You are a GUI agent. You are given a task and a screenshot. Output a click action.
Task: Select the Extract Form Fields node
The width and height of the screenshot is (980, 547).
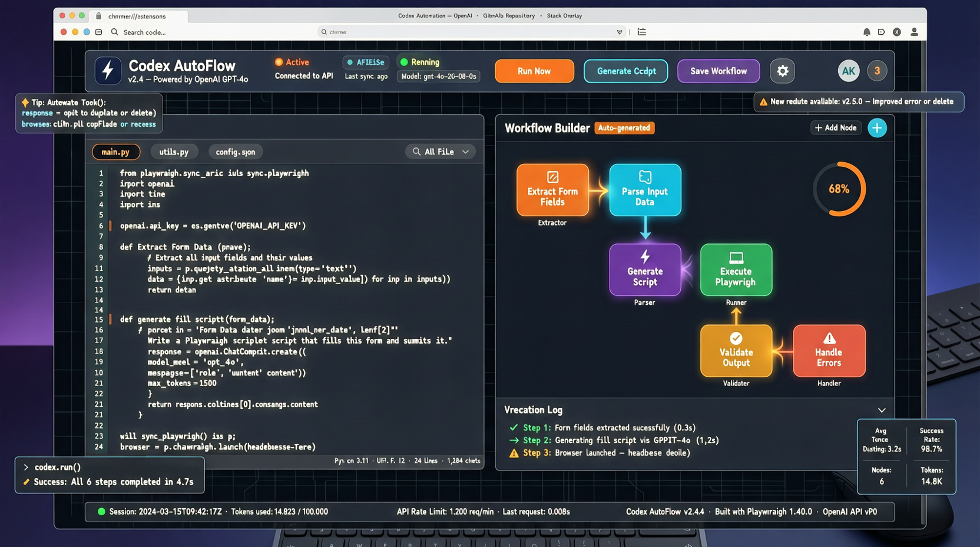tap(552, 190)
